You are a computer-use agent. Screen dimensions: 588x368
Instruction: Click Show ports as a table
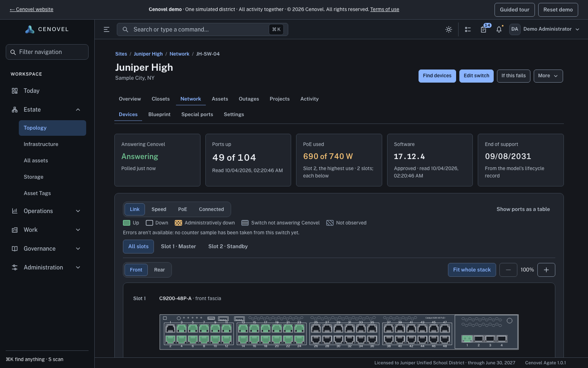(523, 209)
